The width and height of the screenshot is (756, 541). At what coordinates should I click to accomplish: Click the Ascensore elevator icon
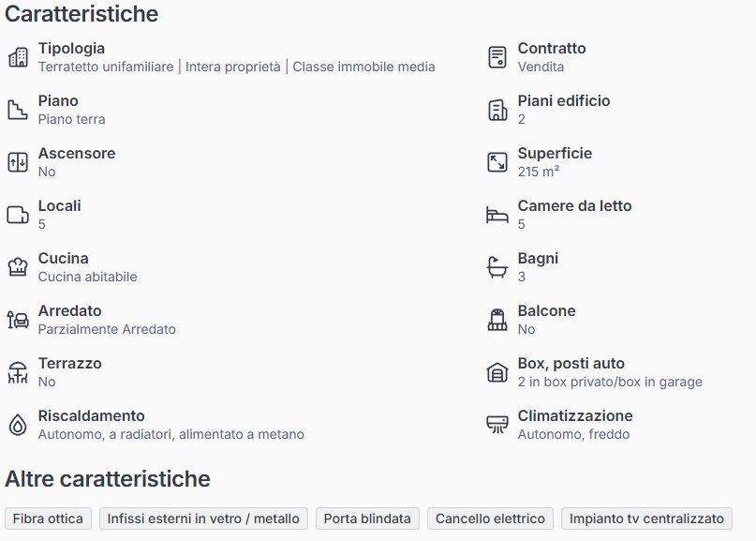[x=18, y=162]
